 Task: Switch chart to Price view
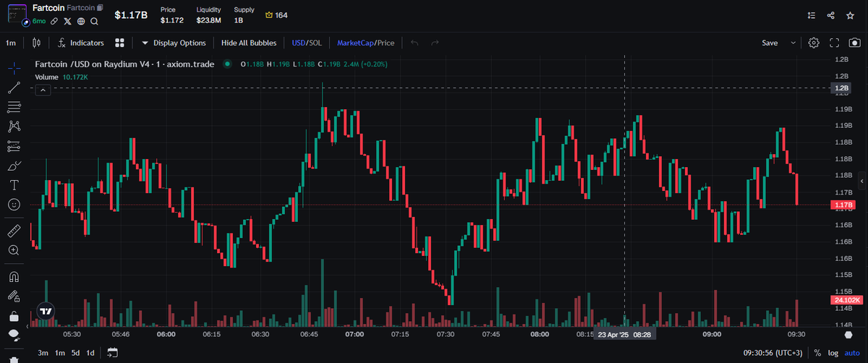(x=386, y=43)
